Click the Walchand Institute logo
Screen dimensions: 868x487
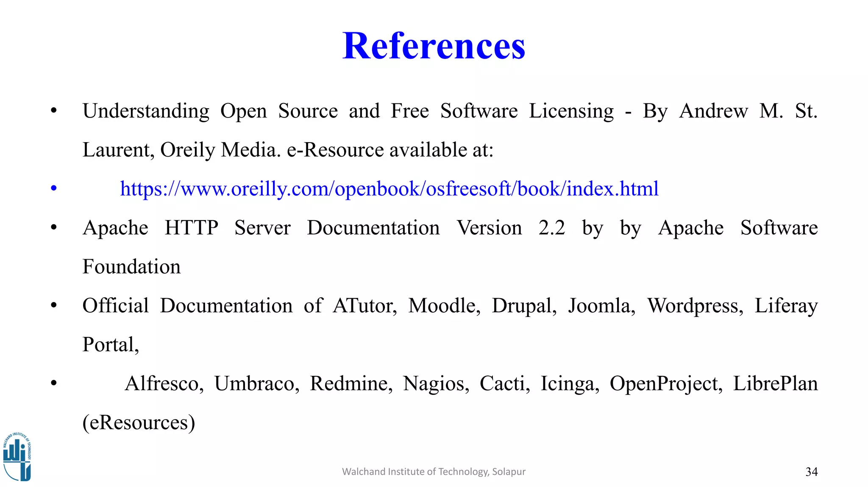[17, 456]
